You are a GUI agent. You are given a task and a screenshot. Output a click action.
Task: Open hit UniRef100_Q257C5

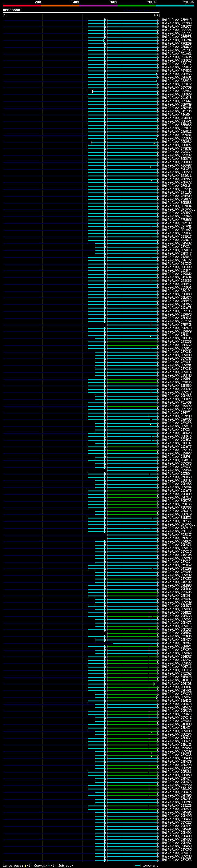coord(177,33)
